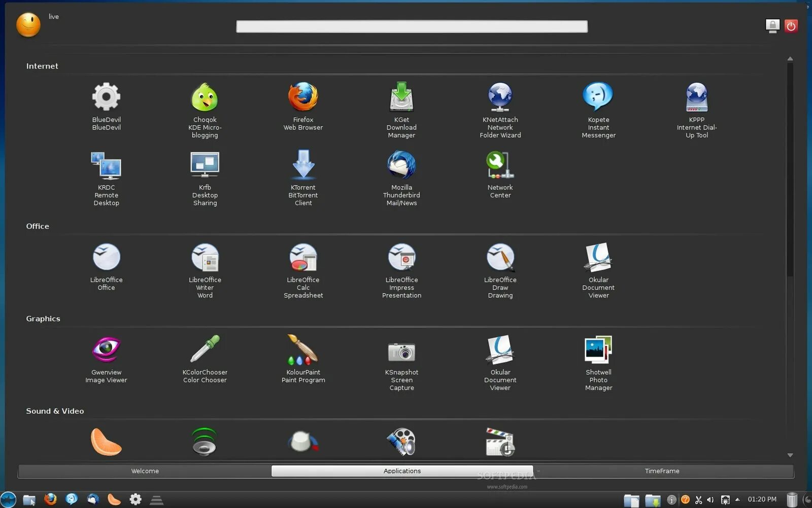812x508 pixels.
Task: Open the ROSA launcher button in the taskbar
Action: tap(8, 499)
